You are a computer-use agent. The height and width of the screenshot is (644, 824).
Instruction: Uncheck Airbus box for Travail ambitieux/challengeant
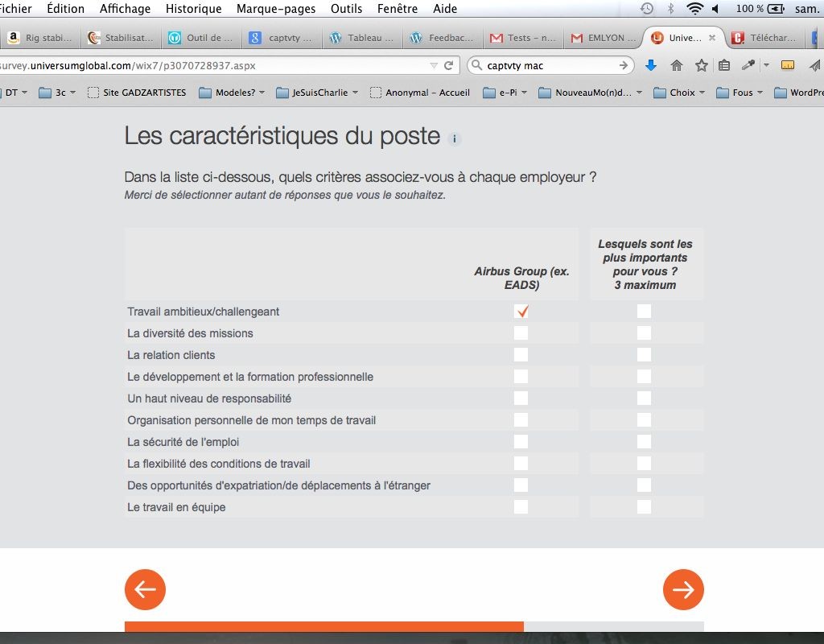pos(521,312)
